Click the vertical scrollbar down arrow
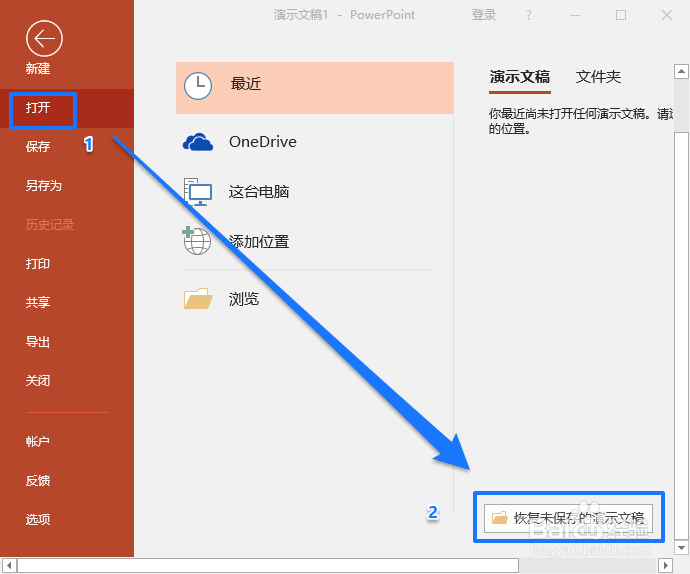 click(681, 548)
